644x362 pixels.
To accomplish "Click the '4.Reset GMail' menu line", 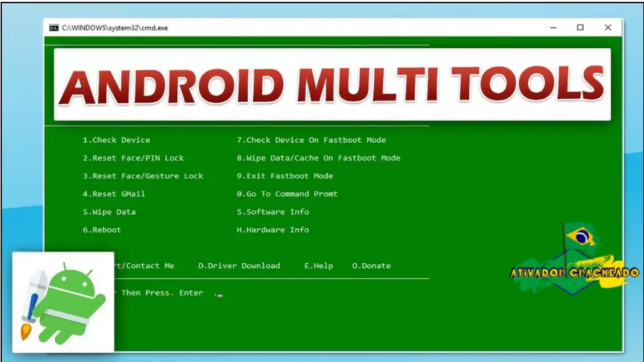I will point(114,194).
